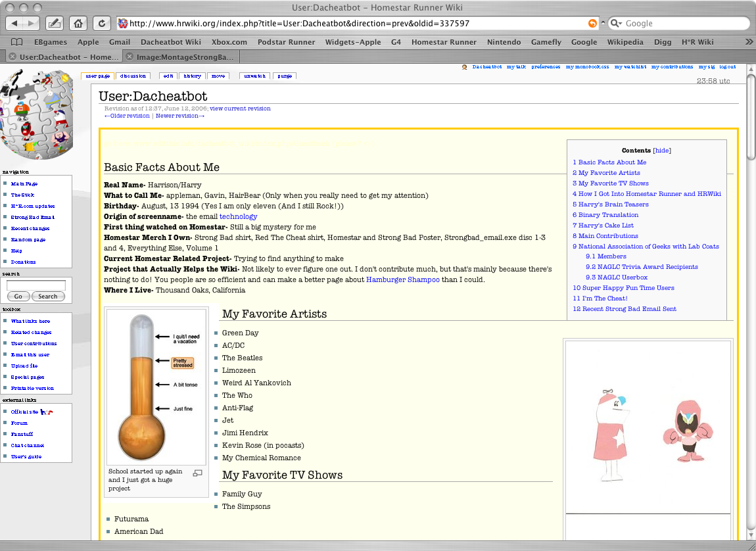756x551 pixels.
Task: Click the unwatch tab
Action: (x=255, y=76)
